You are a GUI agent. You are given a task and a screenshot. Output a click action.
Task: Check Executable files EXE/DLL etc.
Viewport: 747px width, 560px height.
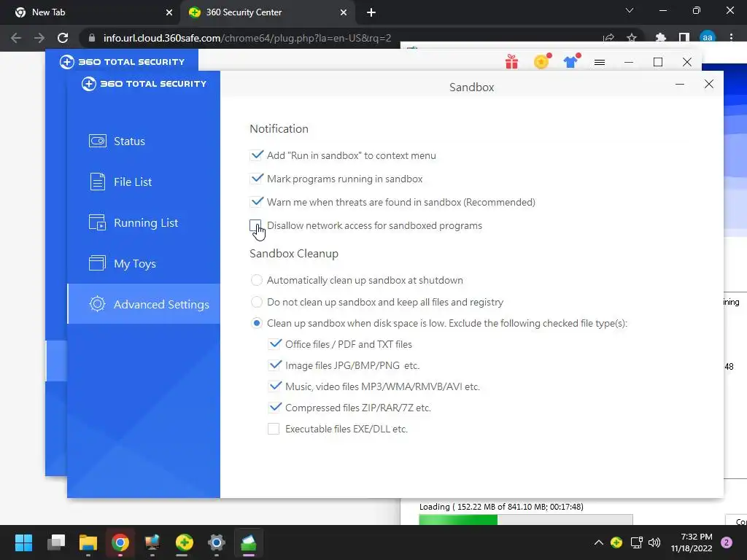tap(274, 429)
